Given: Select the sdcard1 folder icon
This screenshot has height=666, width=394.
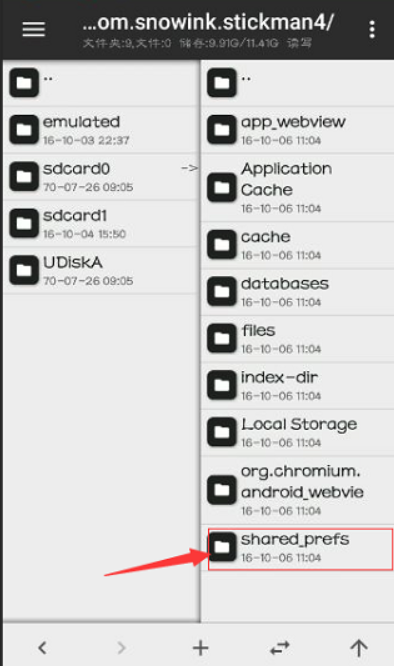Looking at the screenshot, I should [x=24, y=223].
